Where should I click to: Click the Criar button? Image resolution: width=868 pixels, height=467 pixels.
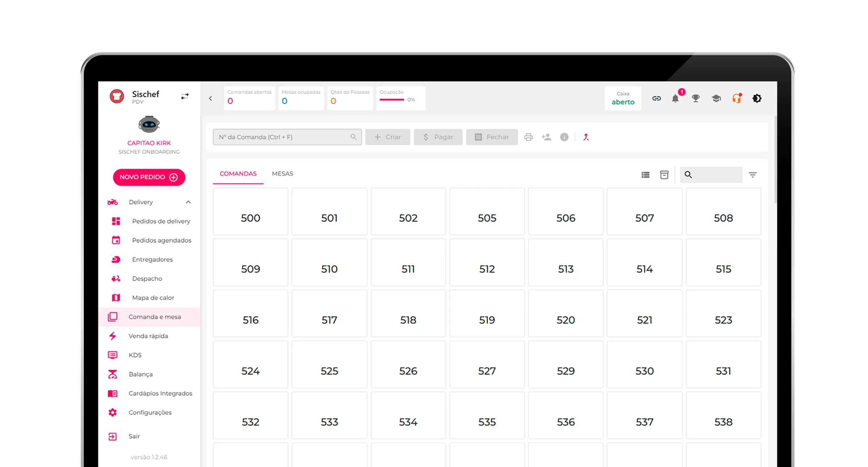click(388, 137)
